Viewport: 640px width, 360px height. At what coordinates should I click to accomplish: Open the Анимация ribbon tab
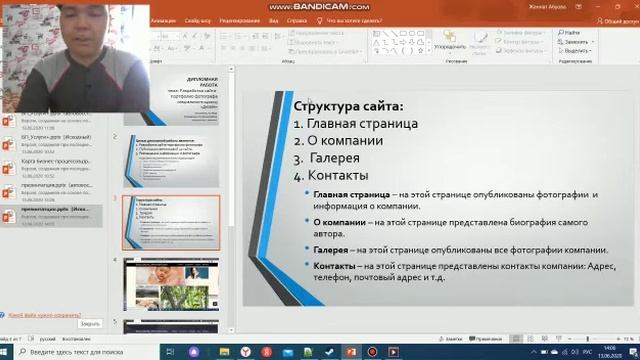point(163,20)
